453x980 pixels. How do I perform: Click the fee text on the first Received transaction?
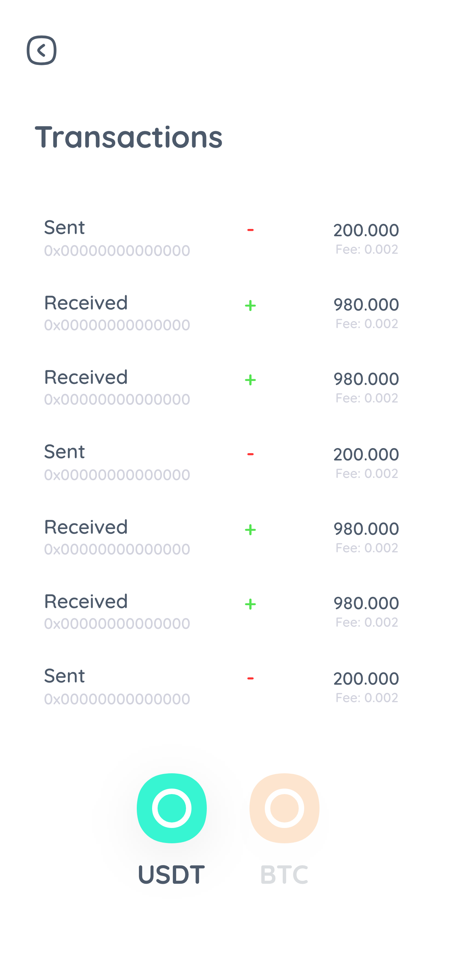point(367,323)
